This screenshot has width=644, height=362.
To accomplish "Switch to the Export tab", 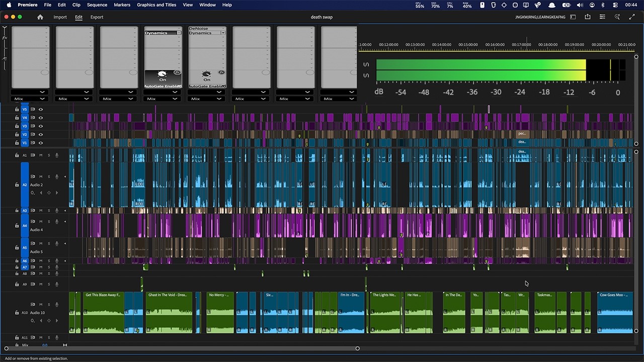I will (97, 17).
